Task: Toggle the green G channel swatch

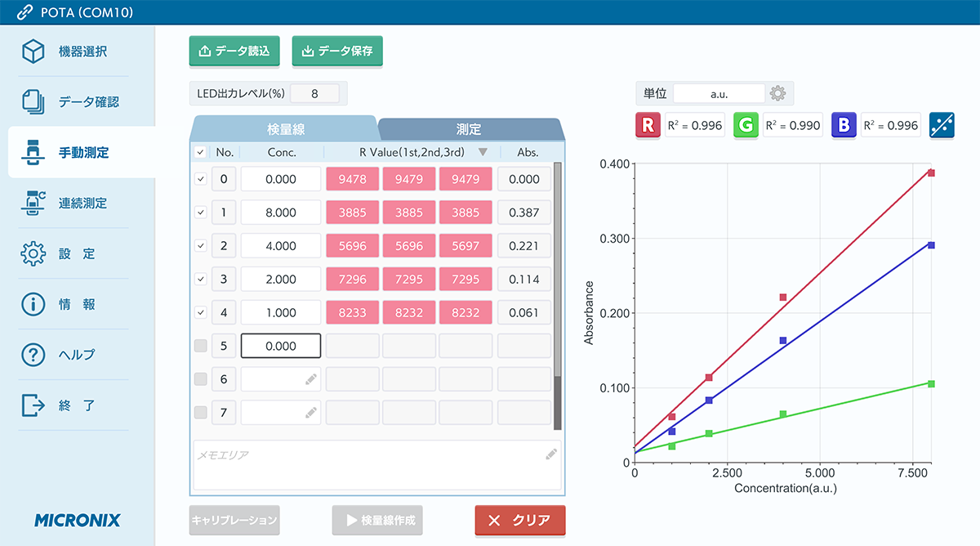Action: tap(746, 125)
